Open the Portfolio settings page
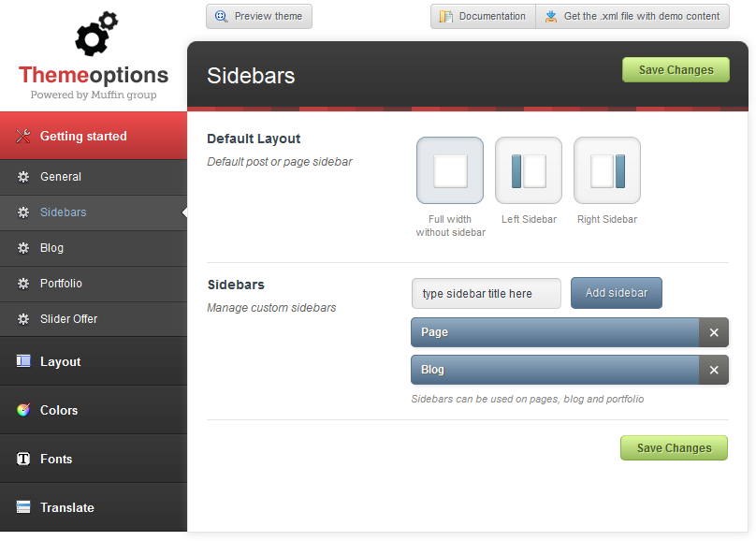The image size is (756, 541). click(x=94, y=284)
